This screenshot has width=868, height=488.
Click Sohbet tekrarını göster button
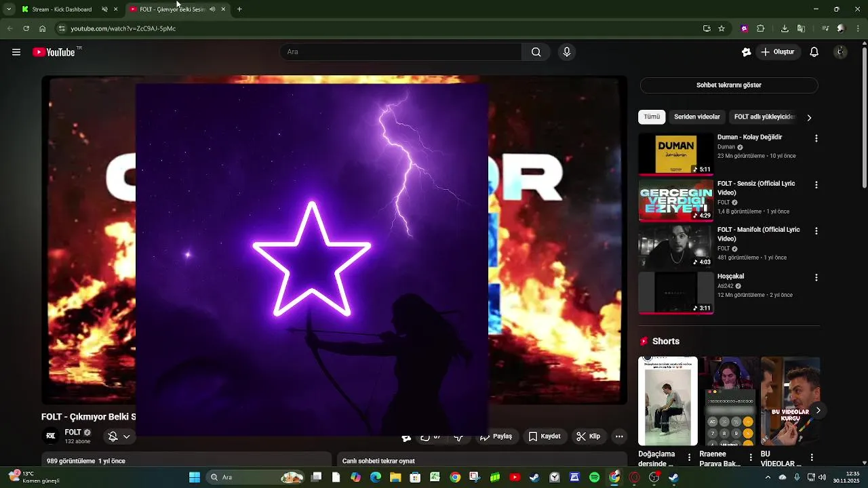click(x=729, y=85)
